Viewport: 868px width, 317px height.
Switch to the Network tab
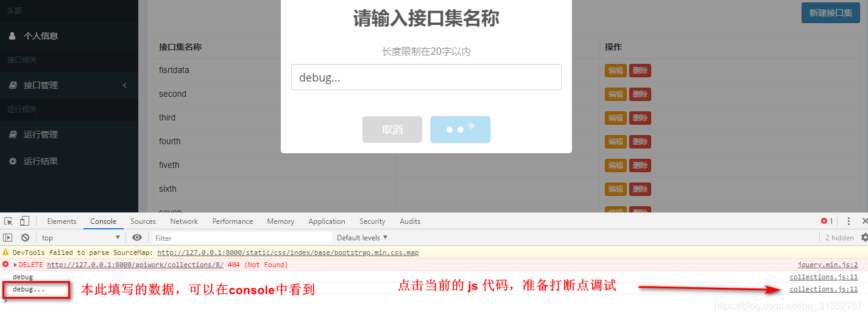(184, 221)
